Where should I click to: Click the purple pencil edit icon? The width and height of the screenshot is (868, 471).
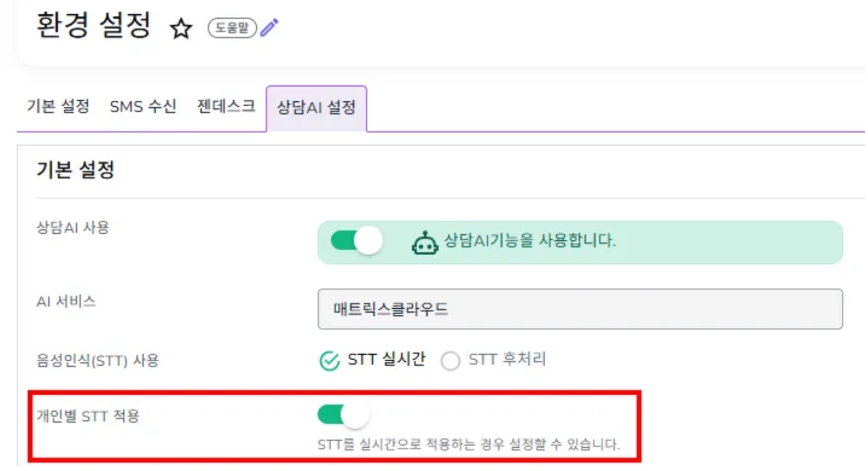[x=270, y=27]
